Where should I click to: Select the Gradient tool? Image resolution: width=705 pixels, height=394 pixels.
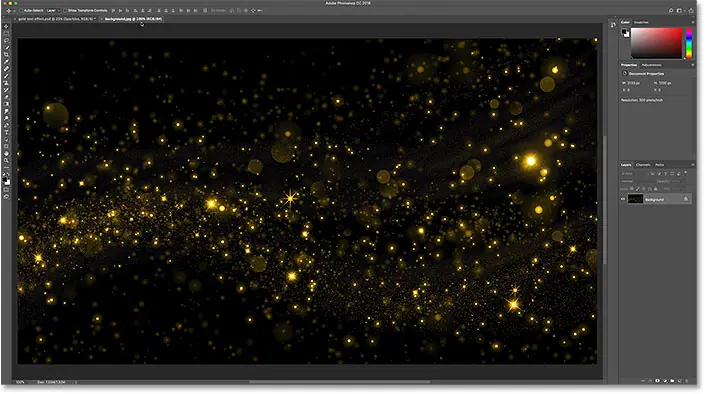pyautogui.click(x=6, y=104)
